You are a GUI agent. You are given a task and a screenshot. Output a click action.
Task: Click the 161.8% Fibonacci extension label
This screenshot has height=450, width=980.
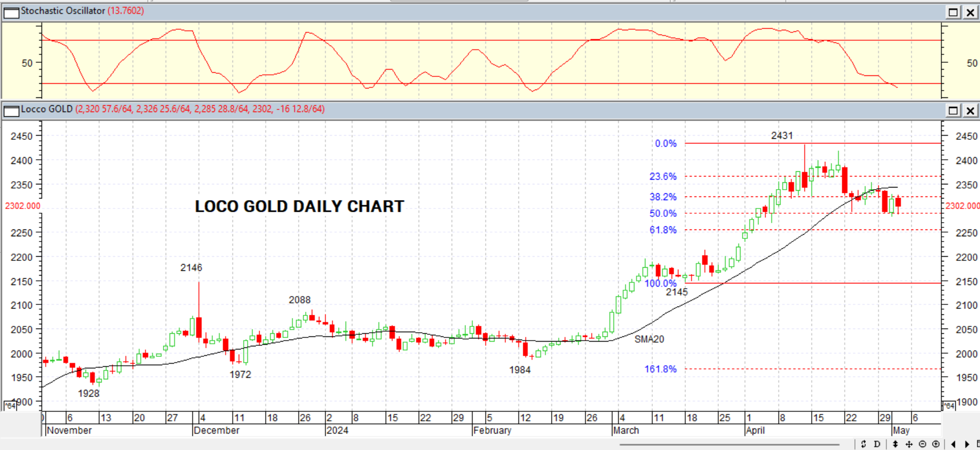pyautogui.click(x=660, y=369)
